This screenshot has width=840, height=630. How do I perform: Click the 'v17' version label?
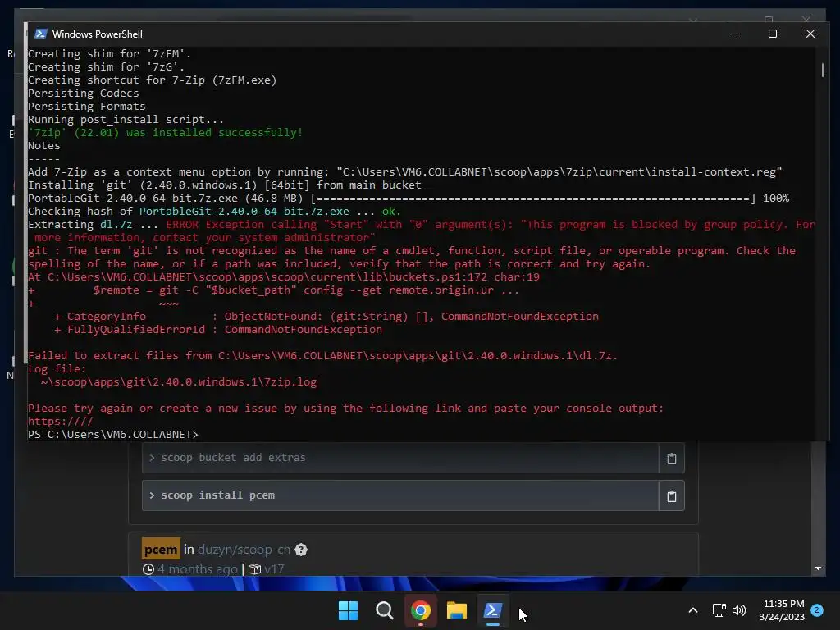(274, 569)
